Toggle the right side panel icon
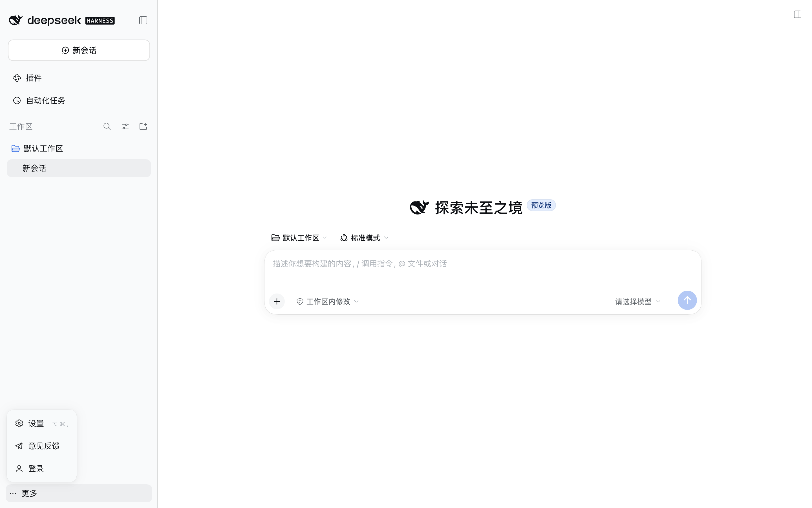Image resolution: width=812 pixels, height=508 pixels. [x=797, y=14]
